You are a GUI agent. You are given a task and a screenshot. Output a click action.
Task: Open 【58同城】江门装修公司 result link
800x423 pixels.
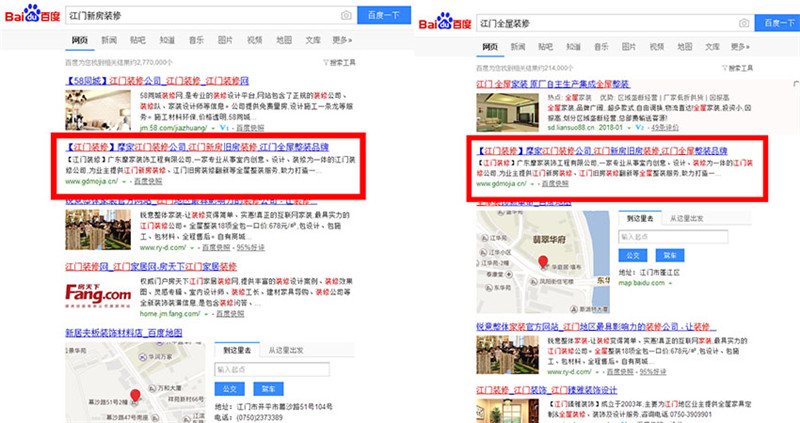coord(157,81)
